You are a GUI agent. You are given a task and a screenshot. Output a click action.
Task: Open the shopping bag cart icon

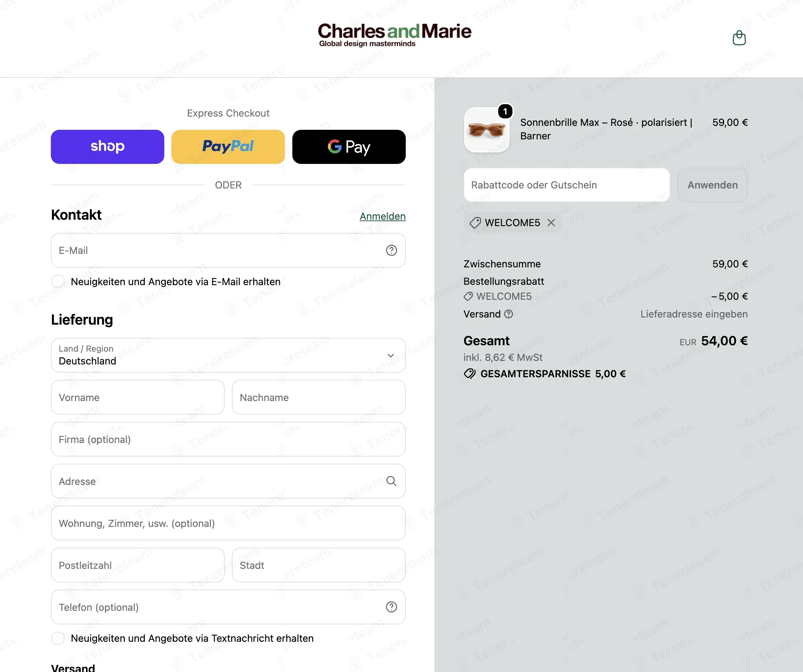tap(739, 38)
